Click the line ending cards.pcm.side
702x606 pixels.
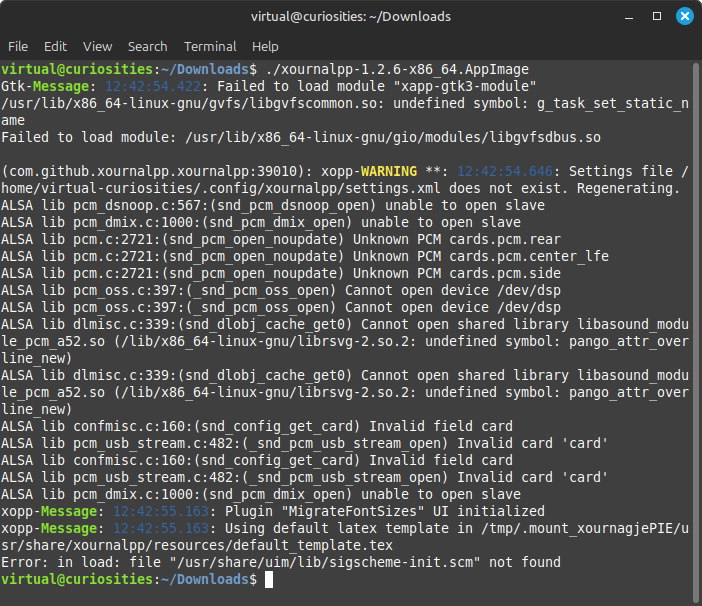[281, 273]
